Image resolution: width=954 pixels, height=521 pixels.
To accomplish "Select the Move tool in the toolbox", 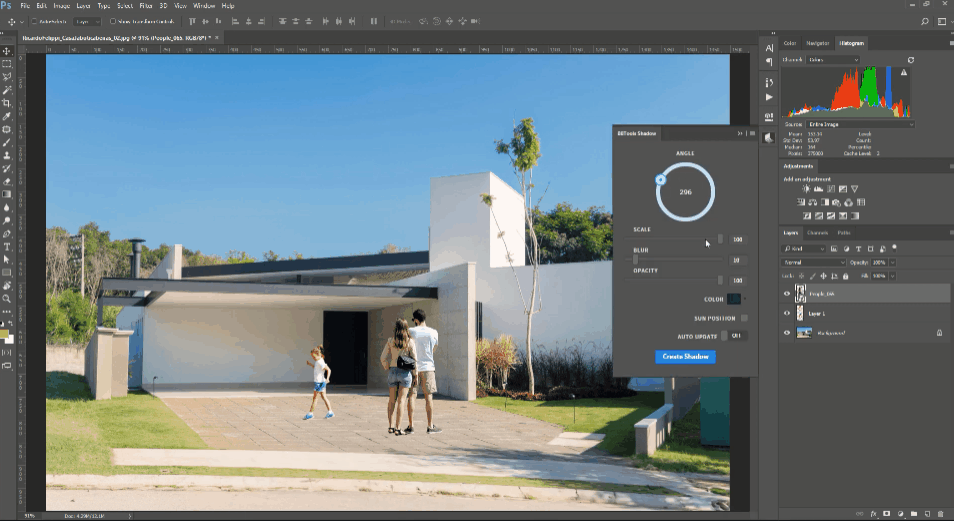I will [x=7, y=51].
